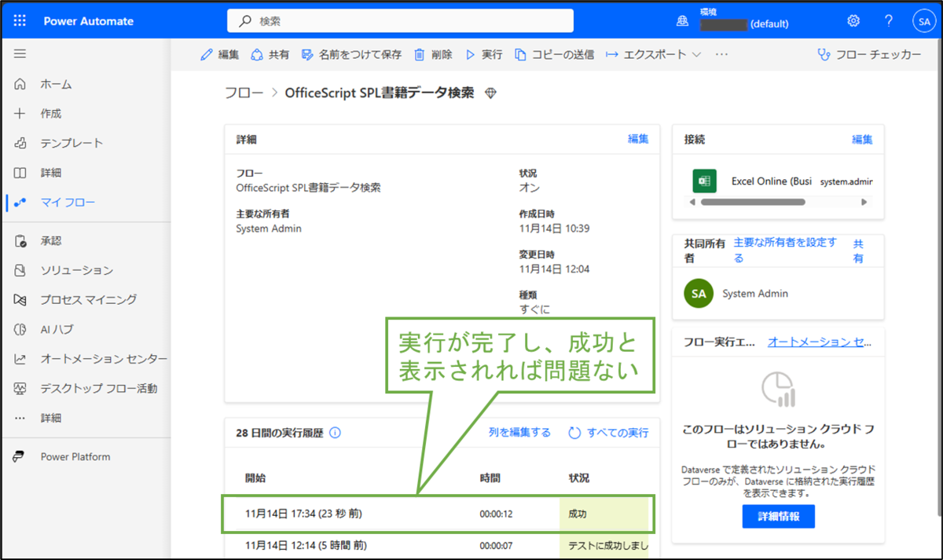Click 列を編集する link

(519, 433)
